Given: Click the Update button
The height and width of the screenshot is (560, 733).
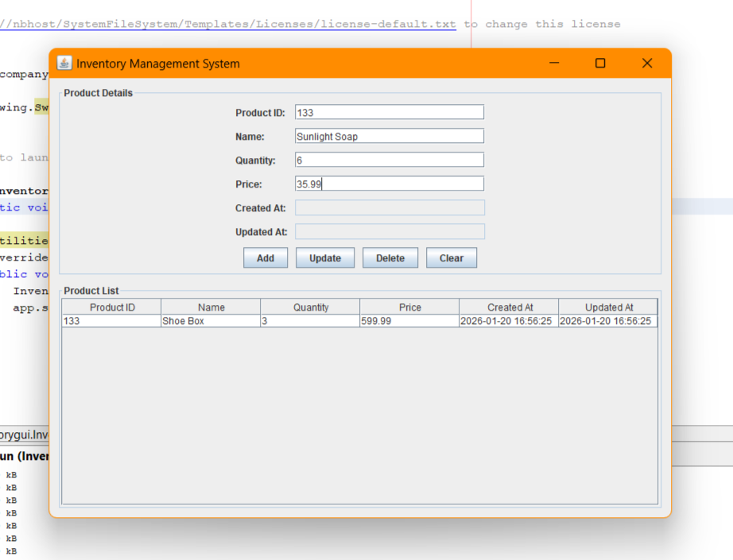Looking at the screenshot, I should tap(325, 258).
